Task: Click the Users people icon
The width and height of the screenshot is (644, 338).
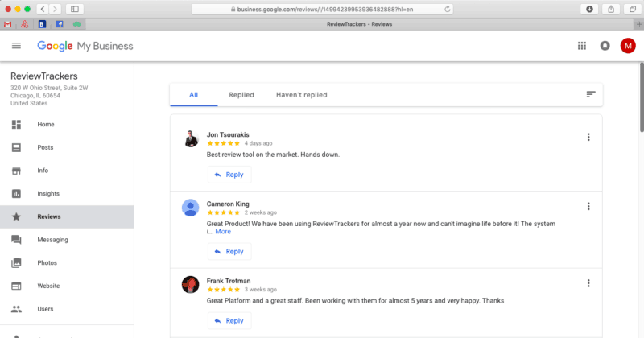Action: pyautogui.click(x=16, y=309)
